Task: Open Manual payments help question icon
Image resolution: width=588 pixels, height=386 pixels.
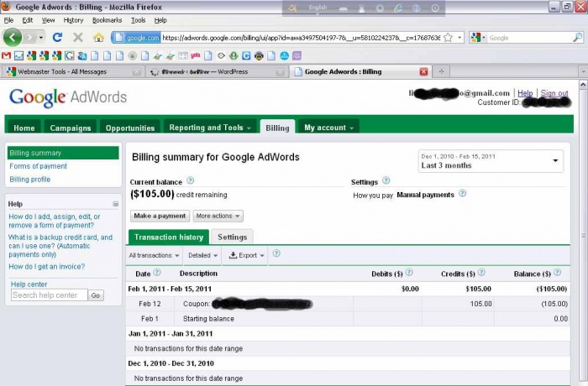Action: (462, 193)
